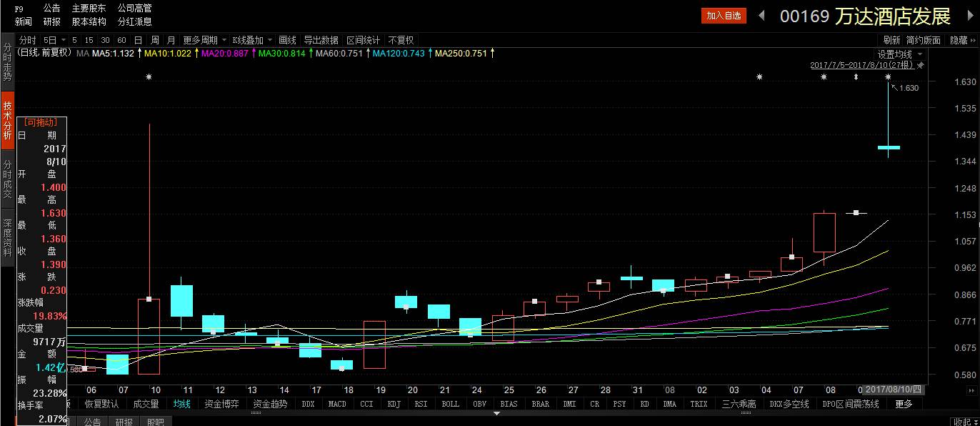Click the MA60 arrow indicator
The image size is (980, 426).
(x=368, y=53)
